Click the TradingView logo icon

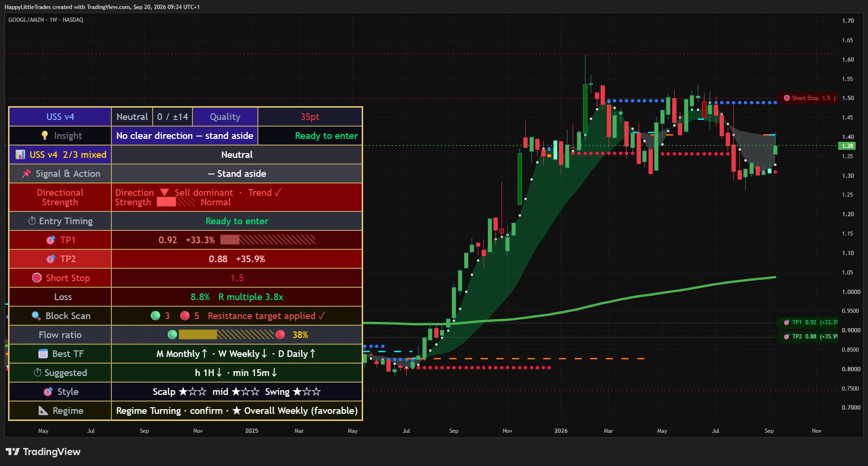(13, 452)
